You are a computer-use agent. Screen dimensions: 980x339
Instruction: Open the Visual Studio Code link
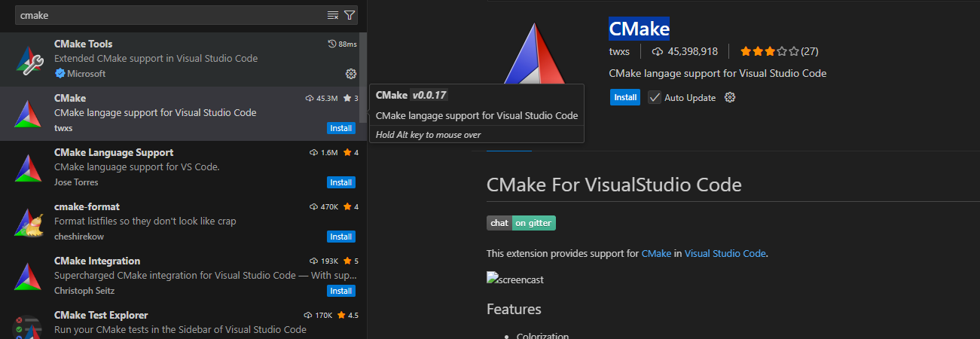(x=725, y=254)
